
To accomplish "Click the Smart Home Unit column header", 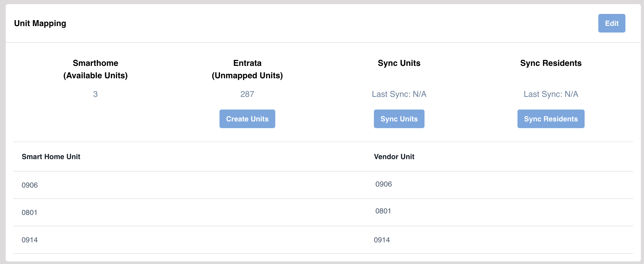I will (x=51, y=157).
